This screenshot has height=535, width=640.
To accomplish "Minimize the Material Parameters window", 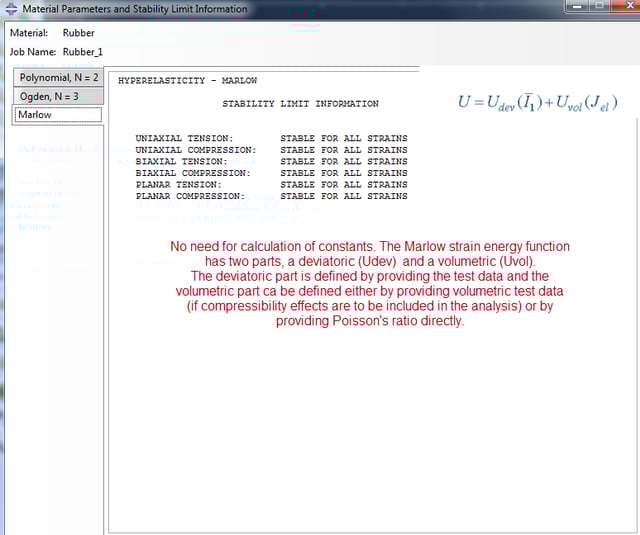I will click(x=577, y=6).
